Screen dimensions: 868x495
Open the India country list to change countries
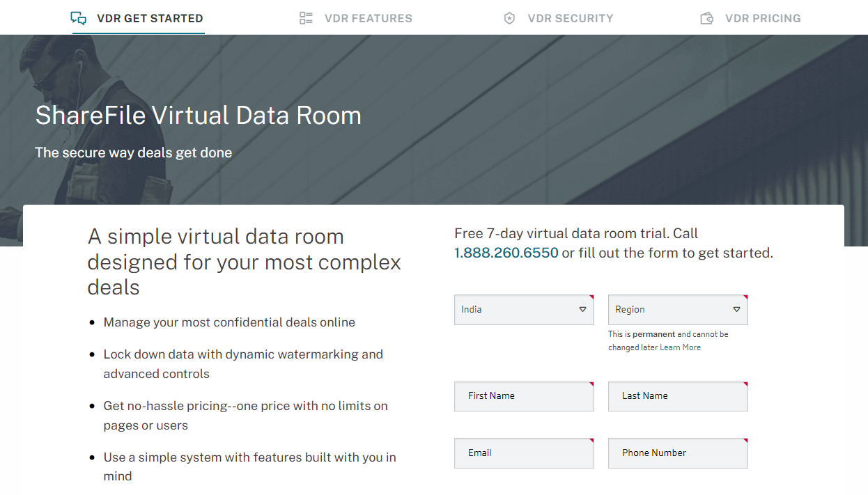[x=524, y=309]
